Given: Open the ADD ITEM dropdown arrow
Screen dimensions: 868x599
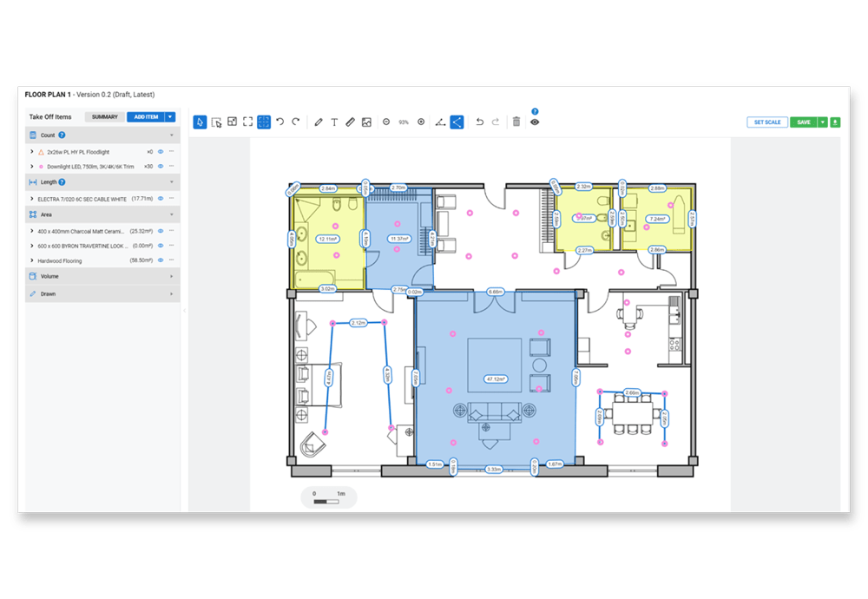Looking at the screenshot, I should pyautogui.click(x=170, y=117).
